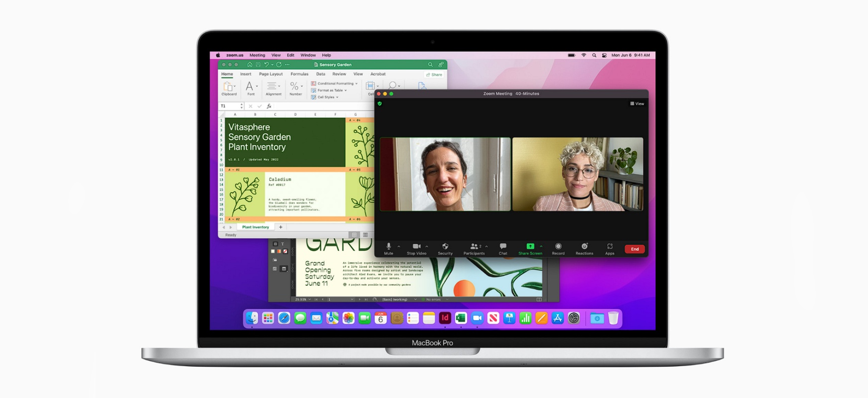The height and width of the screenshot is (398, 868).
Task: Open the Formulas ribbon tab
Action: [299, 74]
